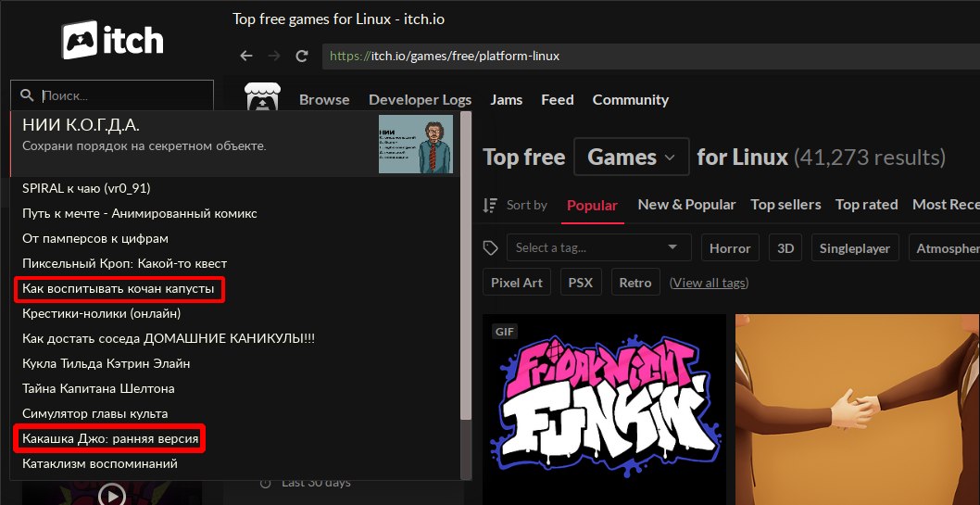Screen dimensions: 980x505
Task: Open the Games category dropdown
Action: click(x=631, y=157)
